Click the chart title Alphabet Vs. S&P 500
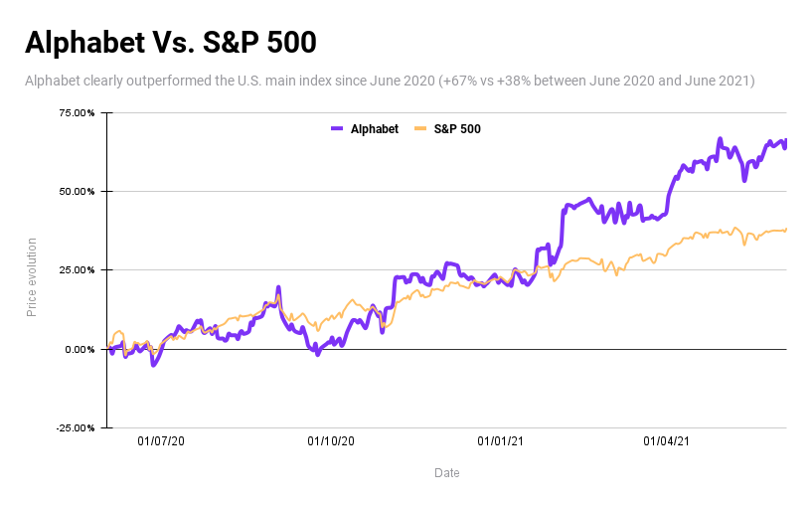The width and height of the screenshot is (812, 505). point(170,43)
